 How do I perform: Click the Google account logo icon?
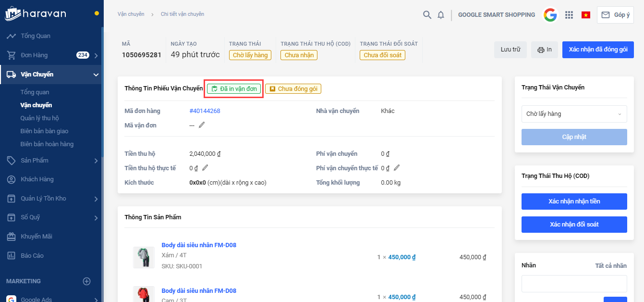[550, 15]
